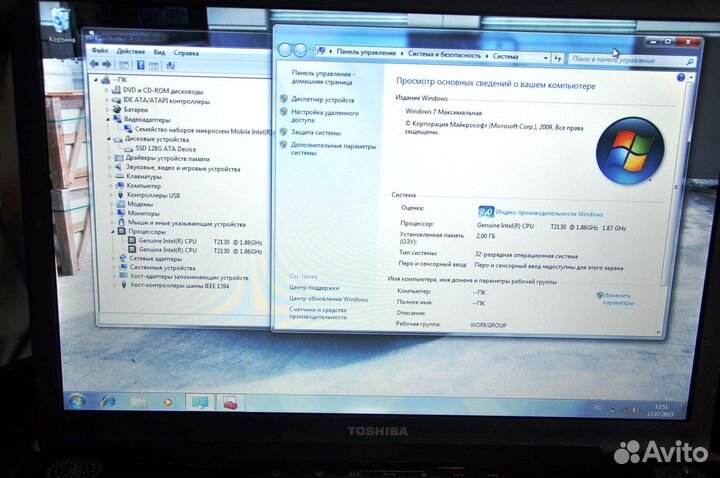The image size is (720, 478).
Task: Open Защита системы link
Action: [315, 132]
